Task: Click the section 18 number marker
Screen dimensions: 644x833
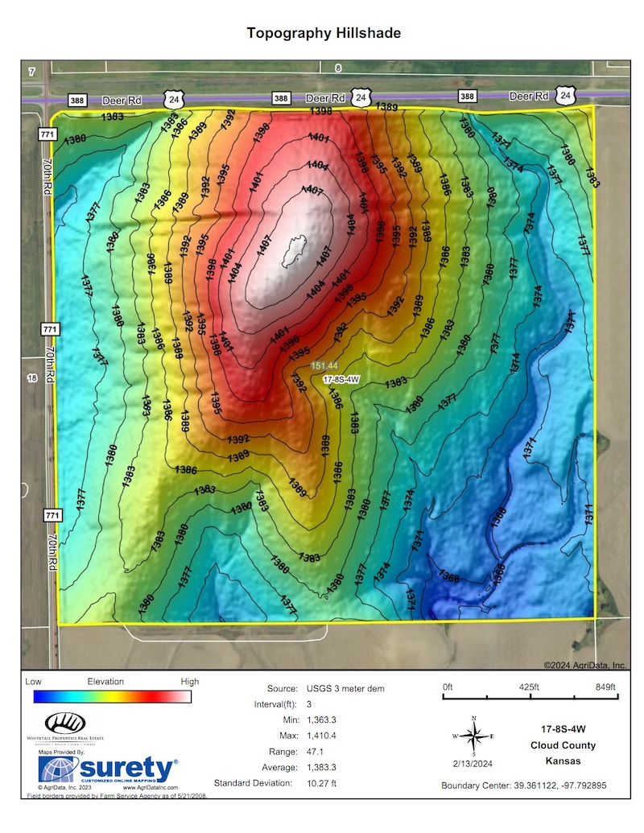Action: pos(32,377)
